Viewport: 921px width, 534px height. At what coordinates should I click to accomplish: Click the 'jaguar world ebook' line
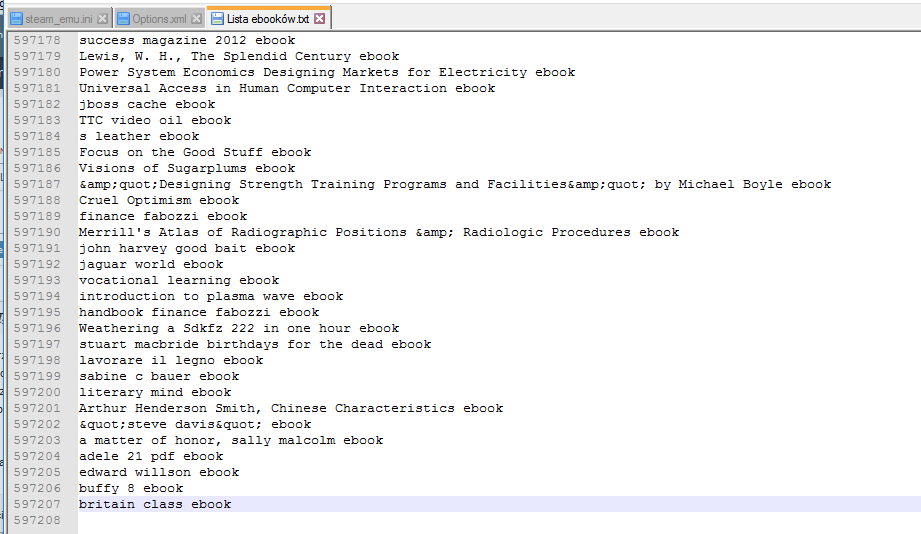(151, 264)
